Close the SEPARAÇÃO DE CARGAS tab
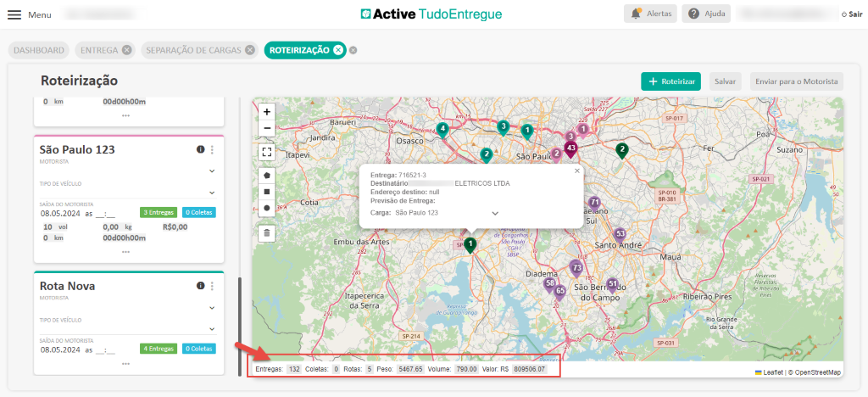 (x=250, y=50)
